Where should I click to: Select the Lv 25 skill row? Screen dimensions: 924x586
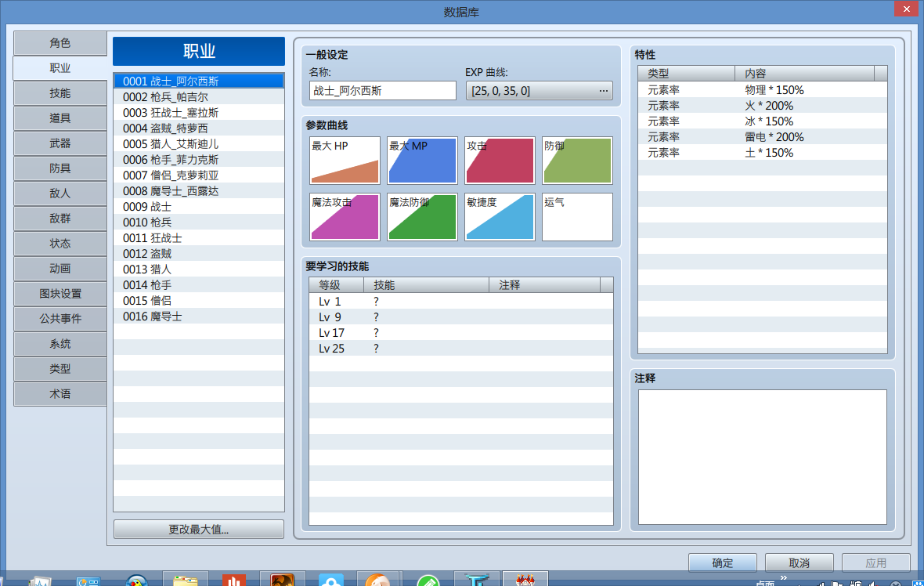tap(460, 349)
